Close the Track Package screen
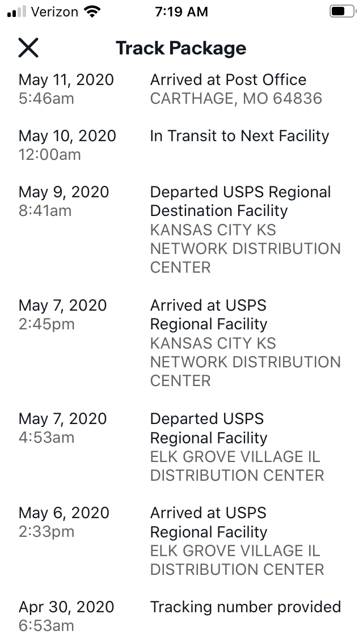 (x=28, y=48)
